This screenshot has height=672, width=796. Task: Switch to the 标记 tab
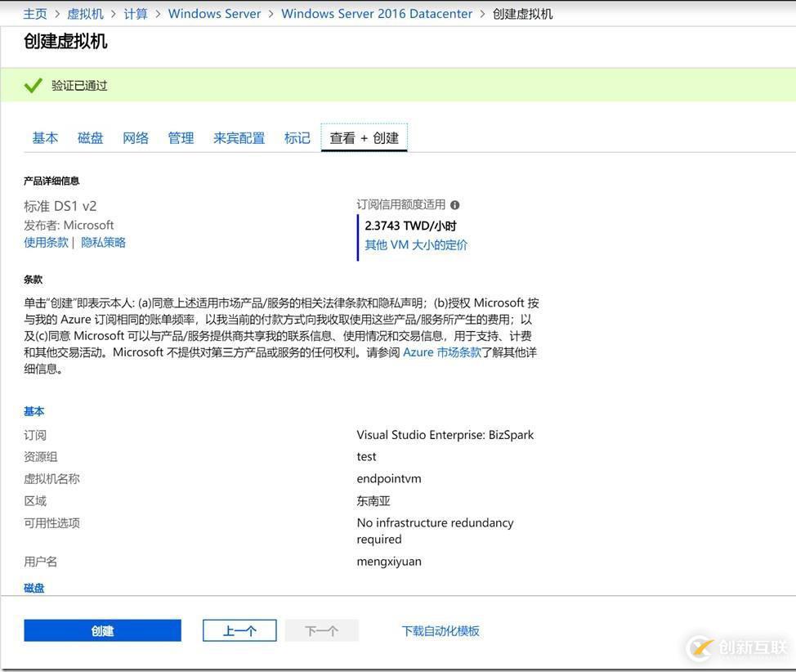[x=297, y=137]
